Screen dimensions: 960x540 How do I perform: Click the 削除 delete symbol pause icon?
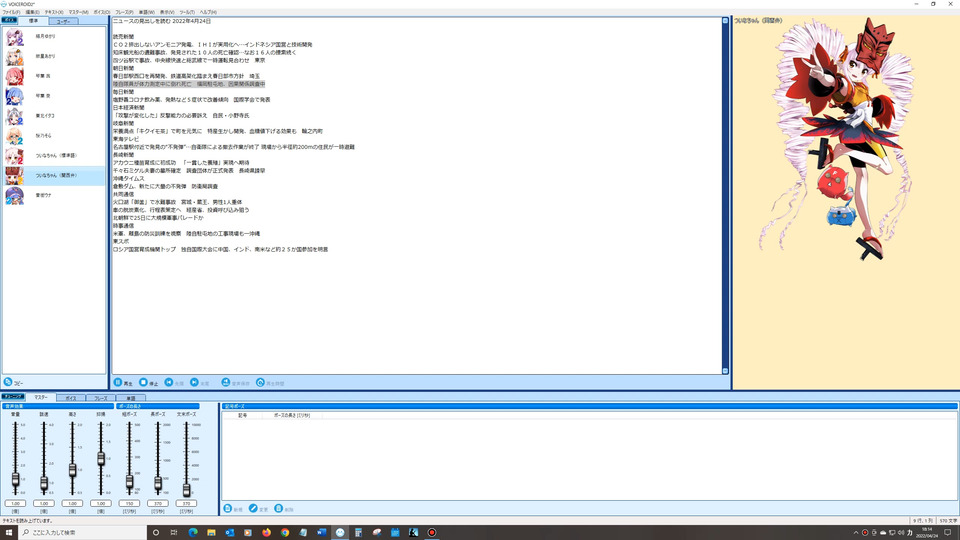(279, 509)
